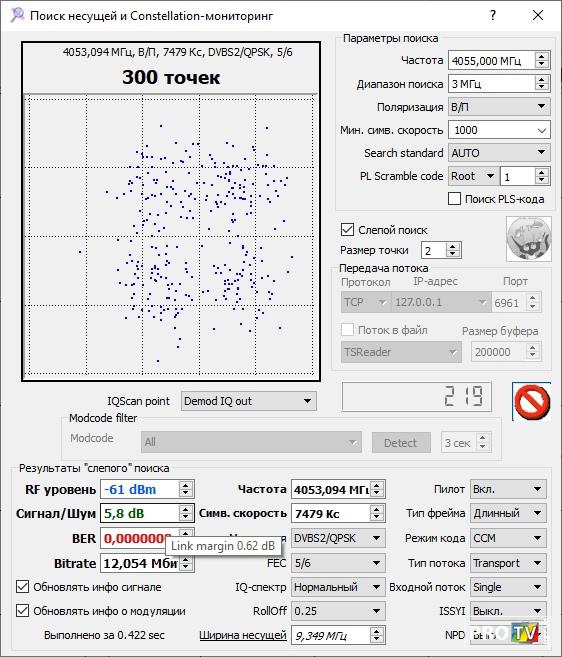Enable the Поиск PLS-кода checkbox
The height and width of the screenshot is (657, 562).
(x=455, y=199)
